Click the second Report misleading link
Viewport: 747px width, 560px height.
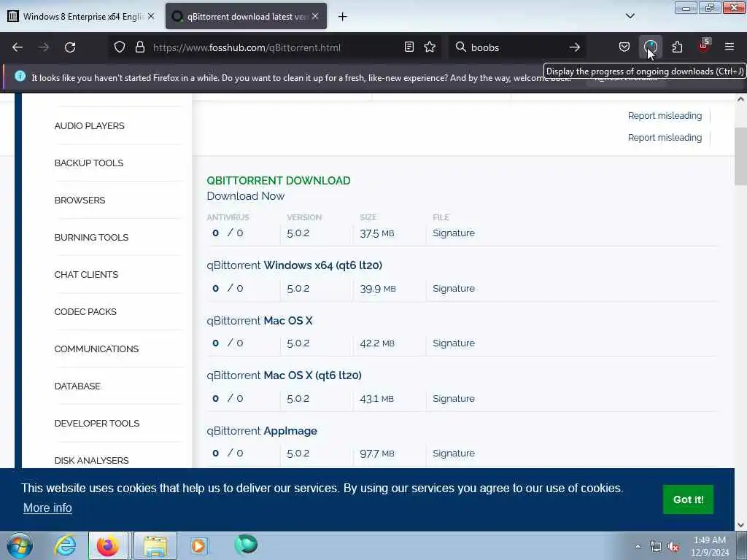click(665, 138)
